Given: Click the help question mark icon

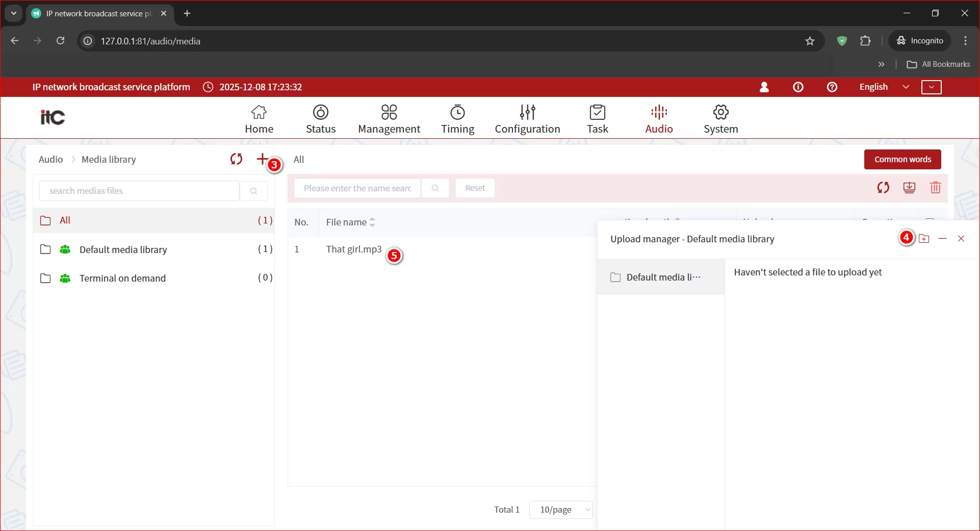Looking at the screenshot, I should [x=832, y=87].
